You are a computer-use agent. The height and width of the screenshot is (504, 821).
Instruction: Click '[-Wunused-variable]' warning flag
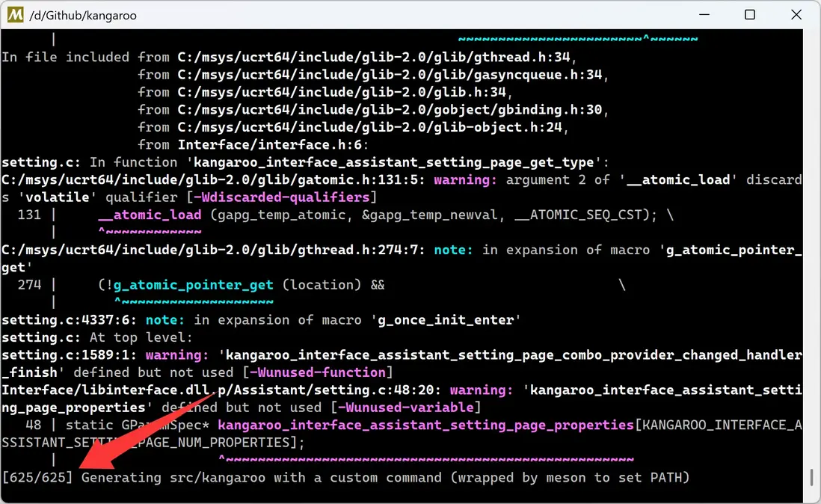[405, 408]
